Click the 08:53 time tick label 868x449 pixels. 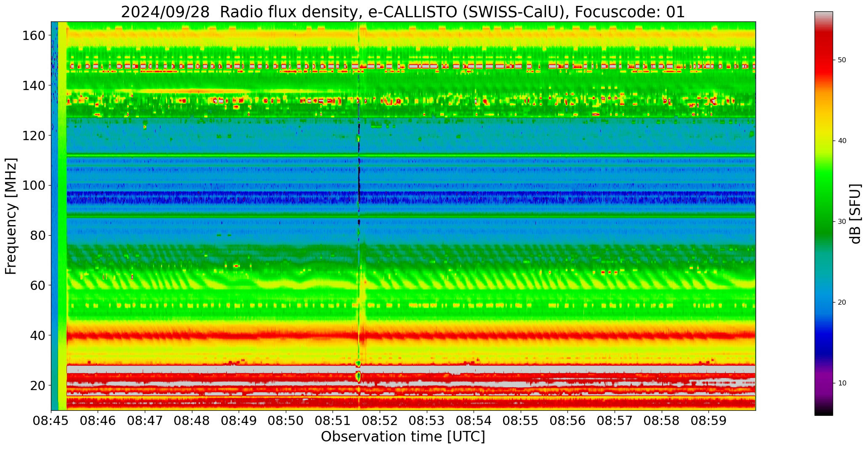427,421
